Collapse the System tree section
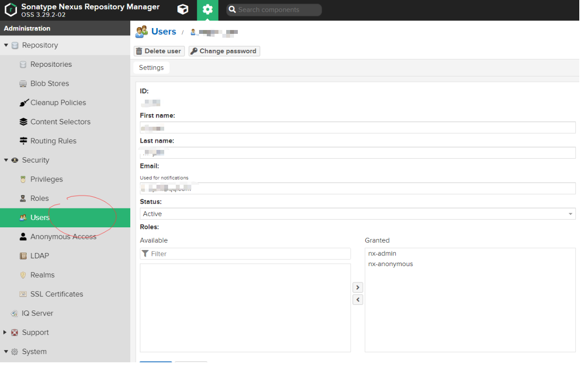Screen dimensions: 588x371 click(x=6, y=352)
